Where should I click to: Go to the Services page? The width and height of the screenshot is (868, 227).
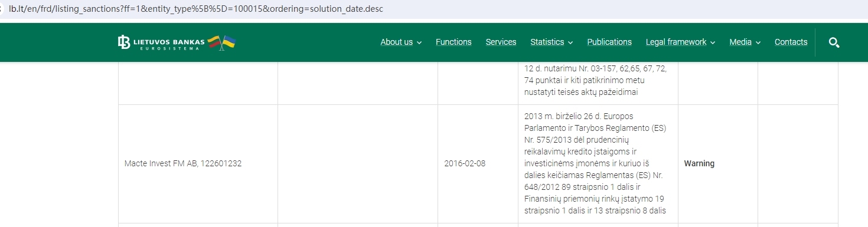coord(501,42)
